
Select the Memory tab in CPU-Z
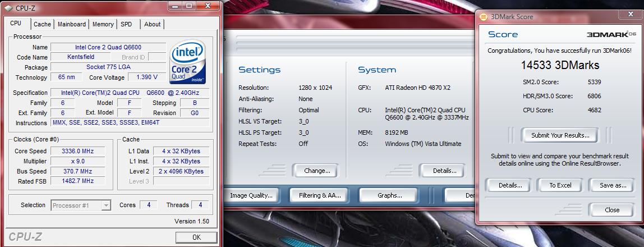(x=103, y=24)
